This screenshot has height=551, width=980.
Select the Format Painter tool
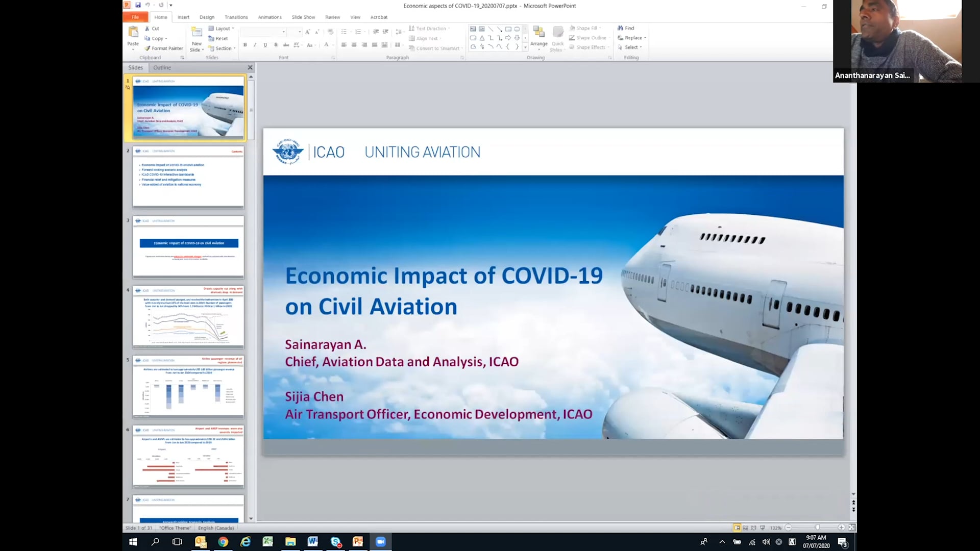(x=164, y=48)
